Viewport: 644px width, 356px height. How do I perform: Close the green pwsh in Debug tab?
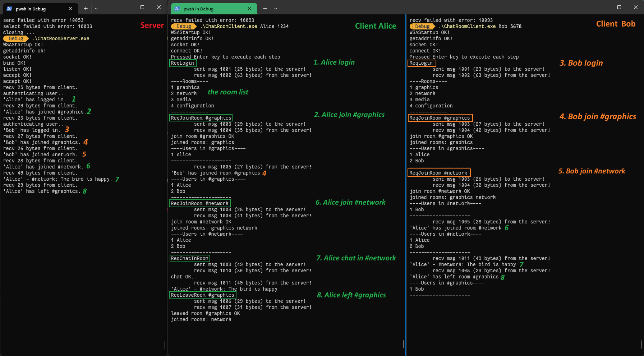tap(250, 9)
